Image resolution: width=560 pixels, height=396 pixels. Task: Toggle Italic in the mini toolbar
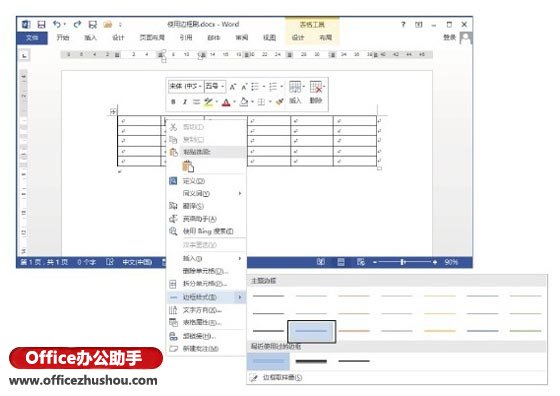[x=185, y=102]
